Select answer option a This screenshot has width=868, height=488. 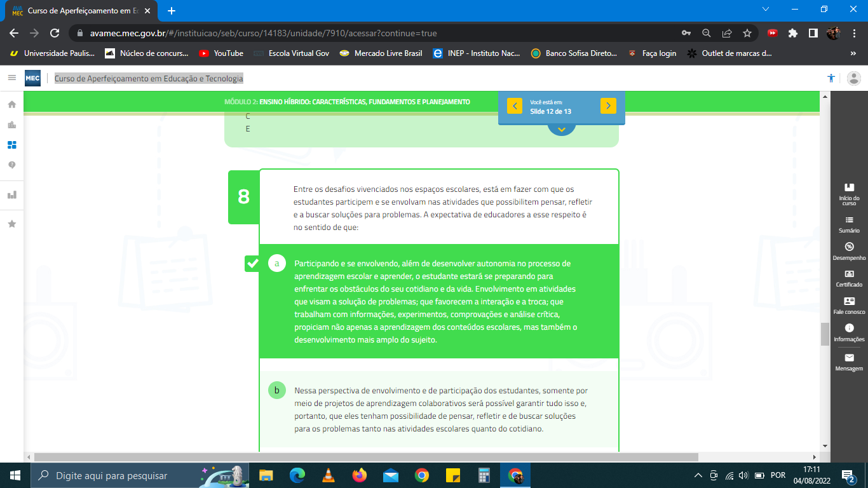(x=277, y=263)
